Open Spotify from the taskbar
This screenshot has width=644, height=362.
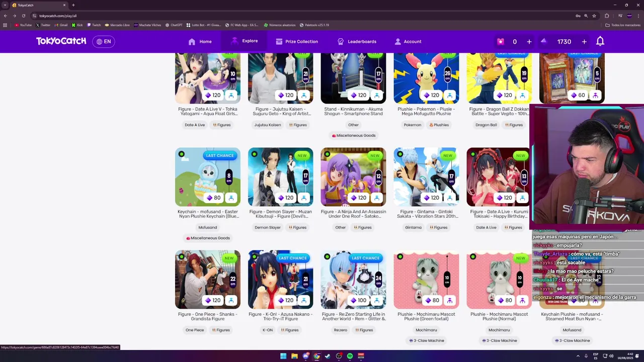tap(350, 356)
